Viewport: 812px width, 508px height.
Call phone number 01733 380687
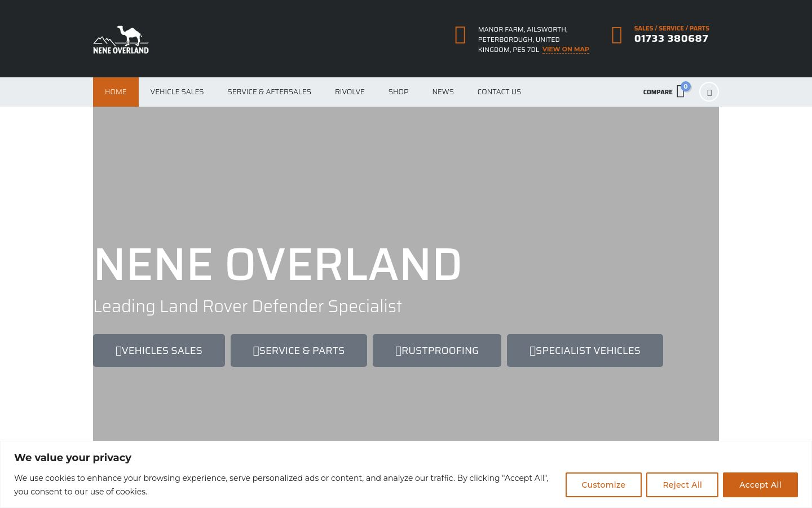click(671, 38)
